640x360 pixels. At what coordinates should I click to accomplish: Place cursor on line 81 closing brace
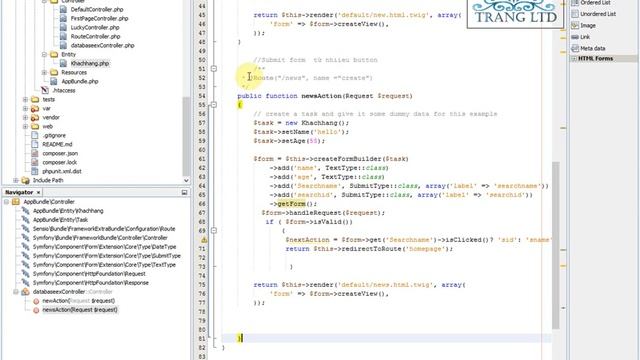[240, 338]
